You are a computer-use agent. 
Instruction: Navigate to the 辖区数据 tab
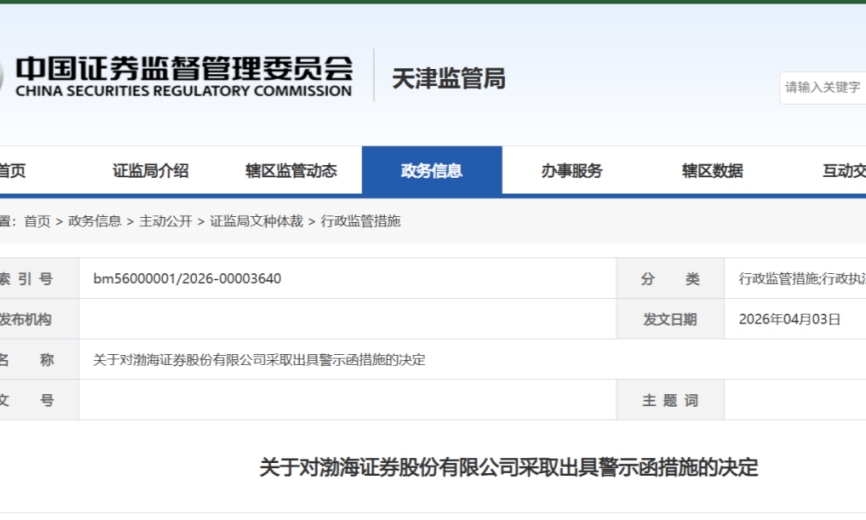pyautogui.click(x=712, y=171)
